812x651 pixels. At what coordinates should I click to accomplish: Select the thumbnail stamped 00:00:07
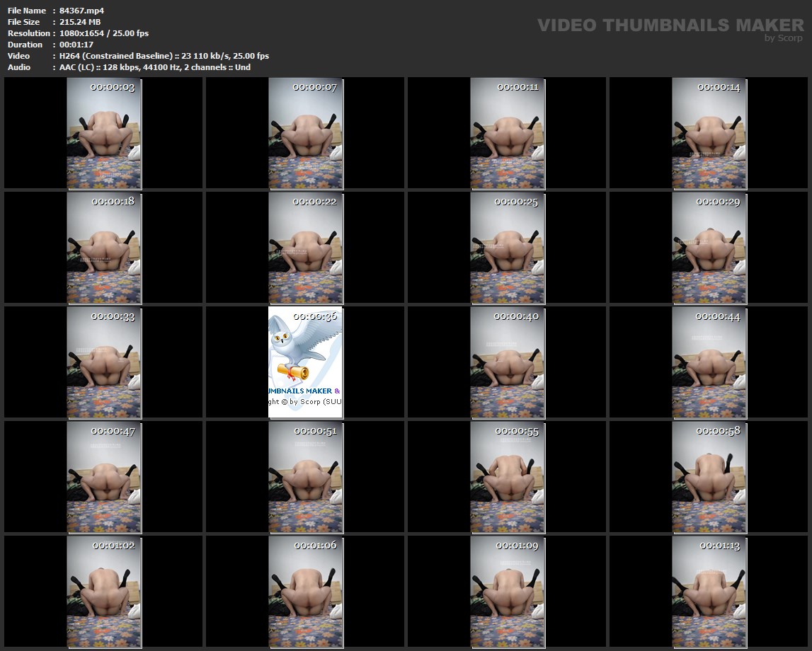[x=306, y=134]
